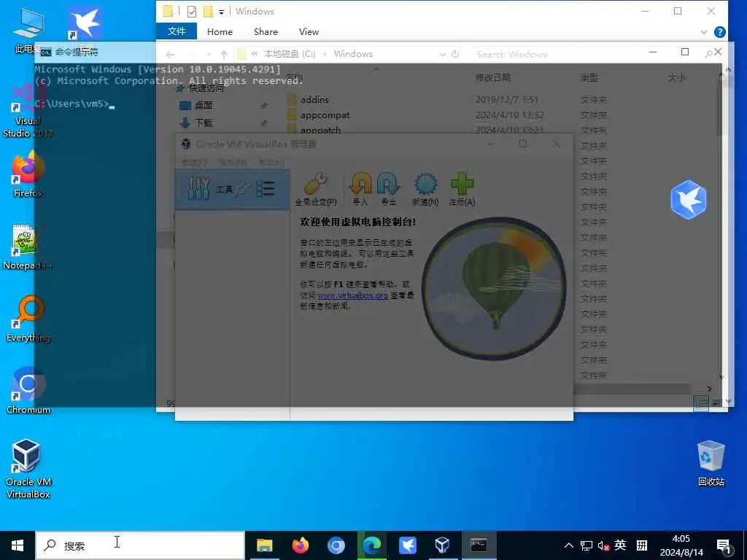747x560 pixels.
Task: Click the floating blue bird hexagon widget
Action: coord(688,200)
